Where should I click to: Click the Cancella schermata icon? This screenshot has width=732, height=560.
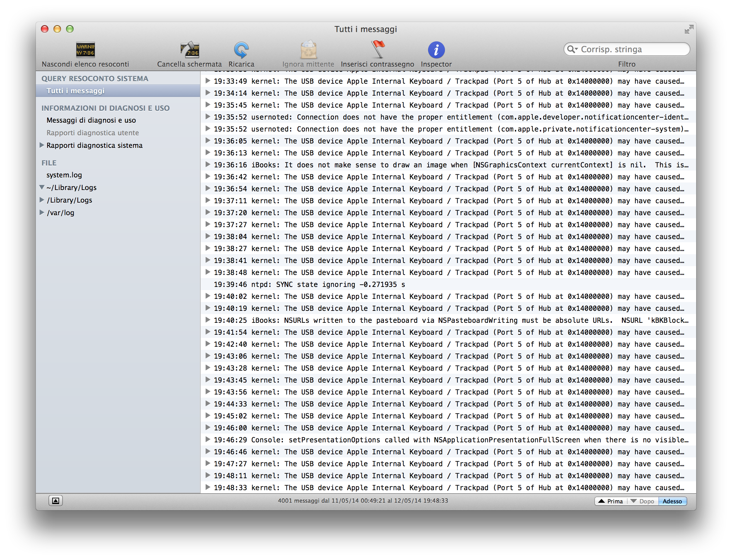point(189,50)
